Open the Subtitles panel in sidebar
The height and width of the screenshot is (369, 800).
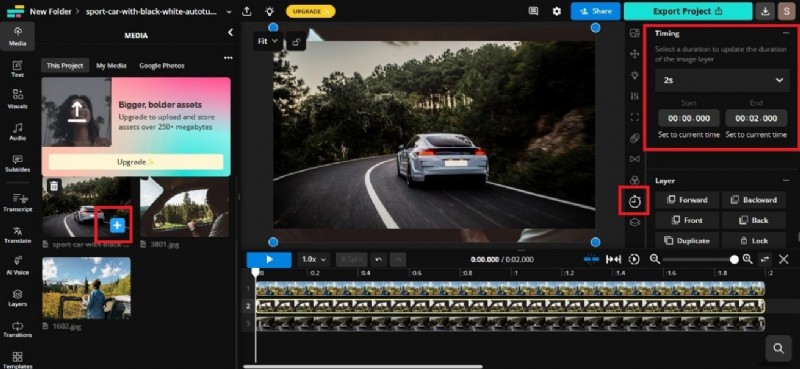[17, 163]
